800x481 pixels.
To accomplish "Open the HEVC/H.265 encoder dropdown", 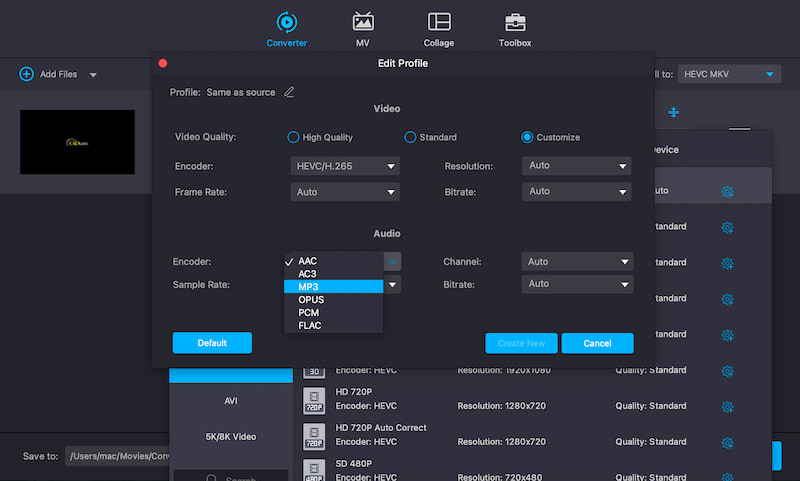I will click(x=345, y=166).
